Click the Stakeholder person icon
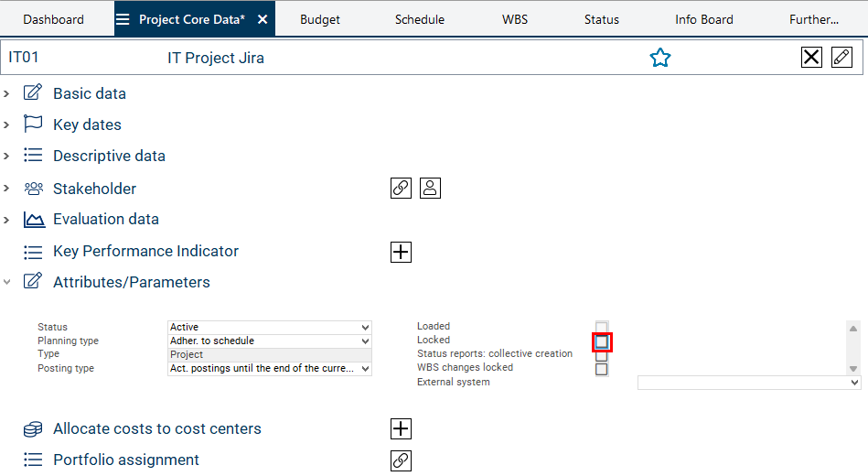The width and height of the screenshot is (868, 476). coord(431,189)
